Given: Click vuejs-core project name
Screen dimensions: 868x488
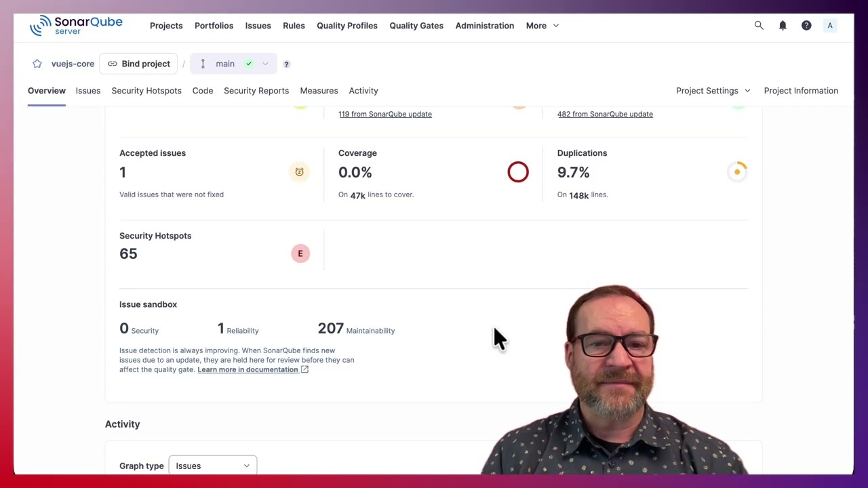Looking at the screenshot, I should (73, 64).
